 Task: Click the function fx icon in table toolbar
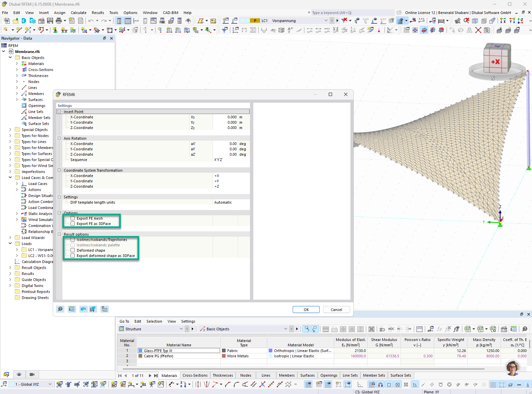coord(440,329)
